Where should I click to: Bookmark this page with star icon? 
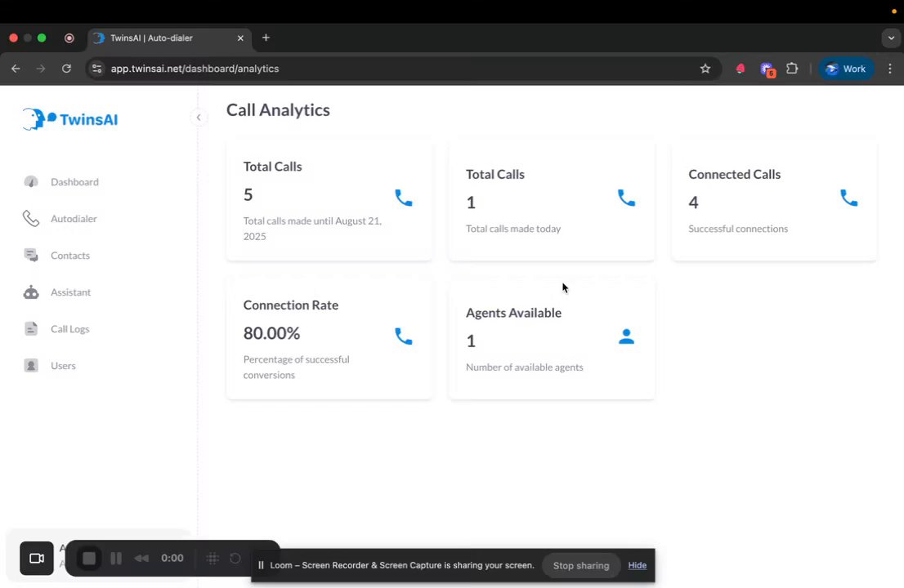pos(705,69)
